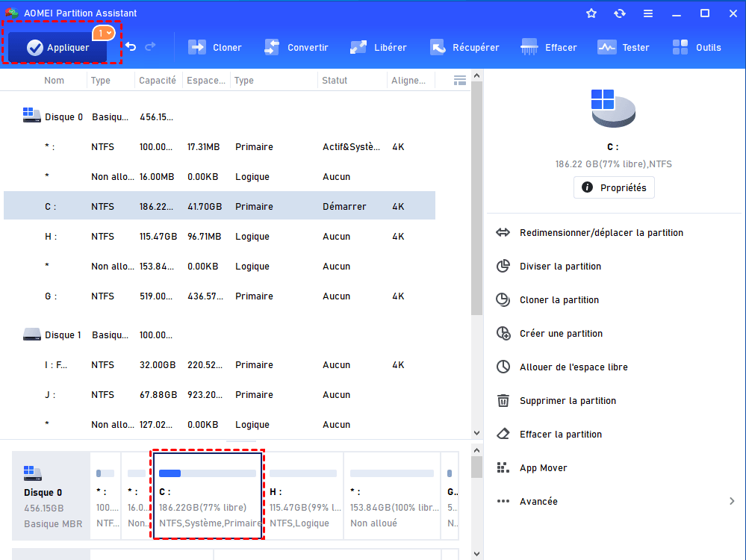The width and height of the screenshot is (746, 560).
Task: Open App Mover
Action: [544, 468]
